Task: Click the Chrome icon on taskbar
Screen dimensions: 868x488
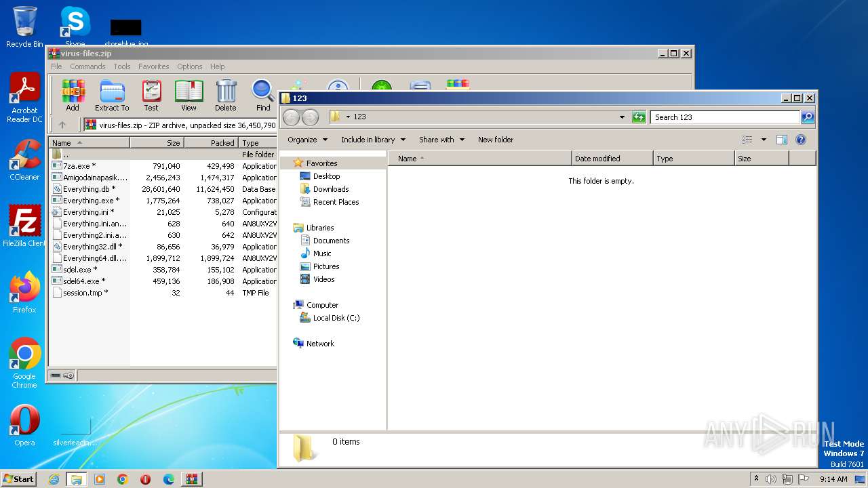Action: click(123, 479)
